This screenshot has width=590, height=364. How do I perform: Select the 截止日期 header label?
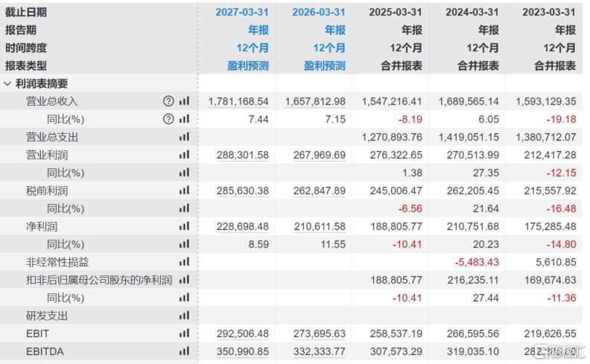26,12
